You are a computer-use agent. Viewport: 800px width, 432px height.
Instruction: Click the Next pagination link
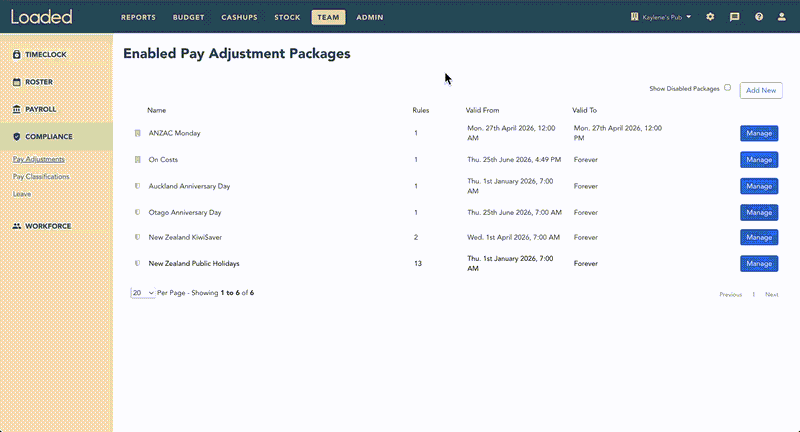click(x=771, y=294)
